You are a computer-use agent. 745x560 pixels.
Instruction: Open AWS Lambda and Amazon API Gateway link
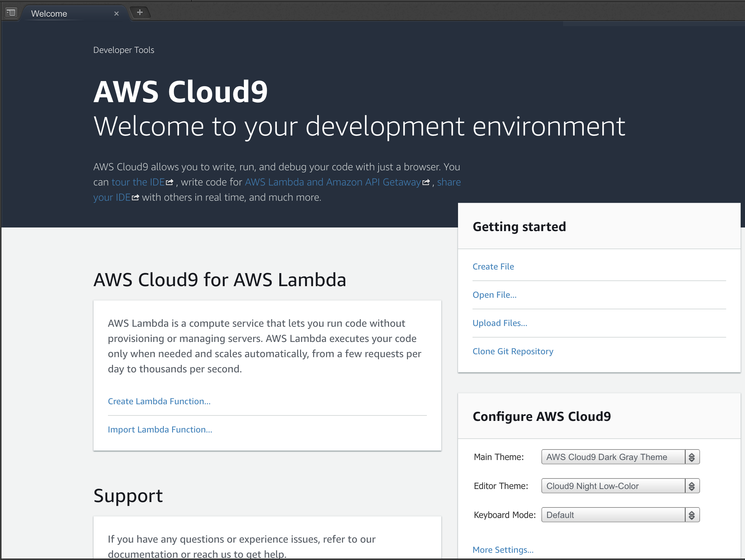coord(333,182)
